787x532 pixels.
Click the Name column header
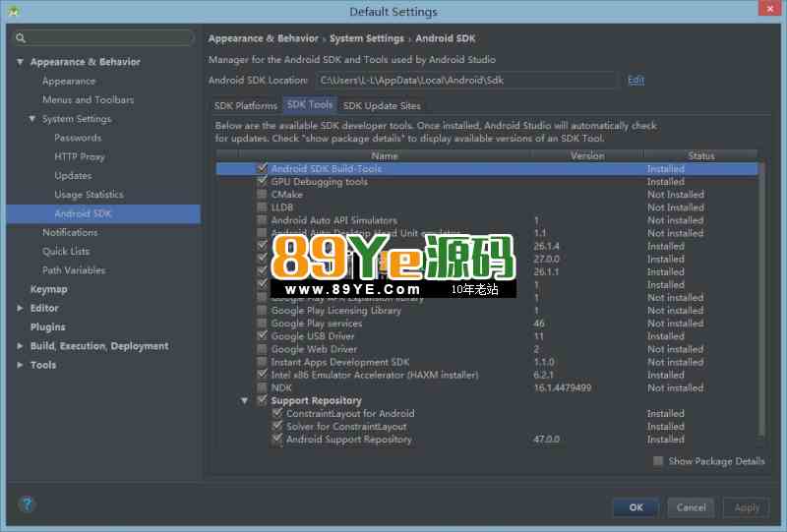[x=385, y=156]
